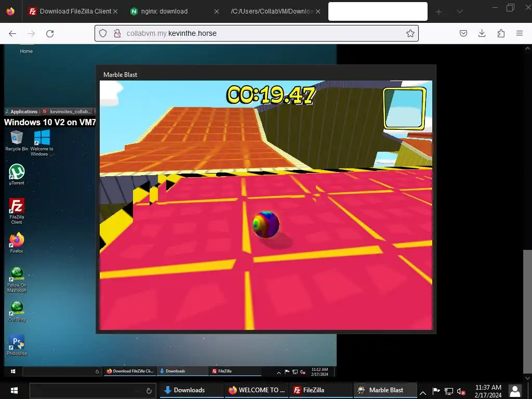The height and width of the screenshot is (399, 532).
Task: Click the empty powerup box in game
Action: click(x=404, y=109)
